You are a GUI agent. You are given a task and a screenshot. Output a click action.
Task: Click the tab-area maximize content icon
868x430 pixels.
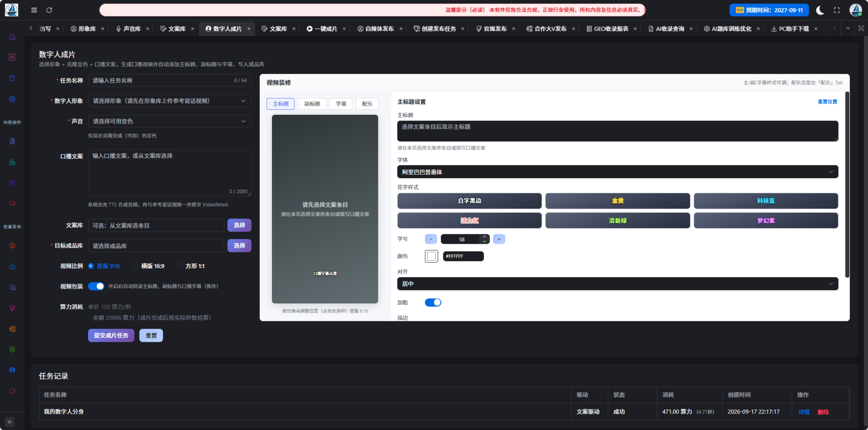coord(861,28)
